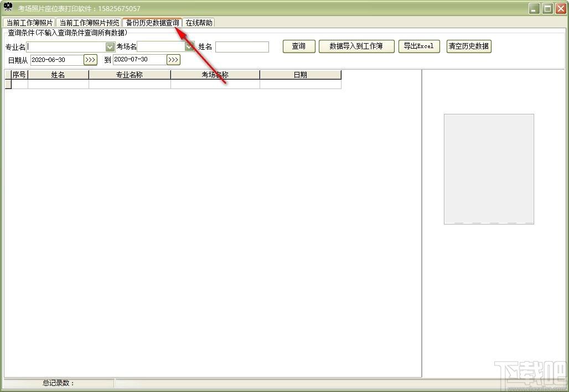569x392 pixels.
Task: Click the 查询 button
Action: (299, 46)
